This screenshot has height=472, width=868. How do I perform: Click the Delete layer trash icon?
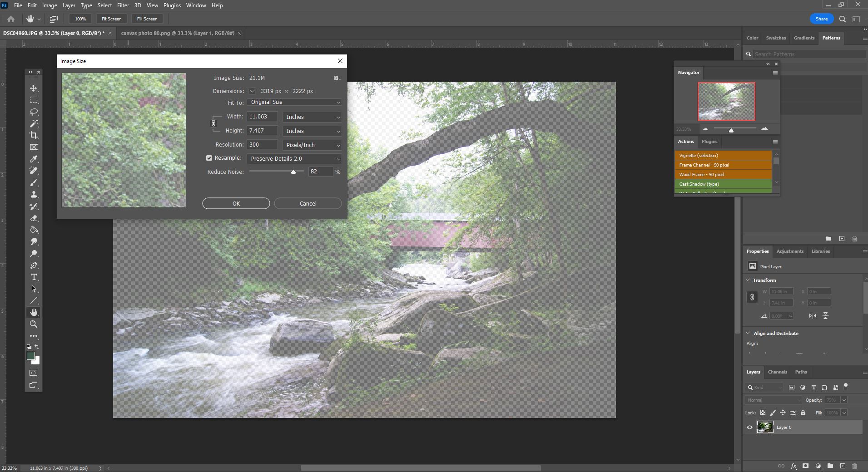coord(855,466)
